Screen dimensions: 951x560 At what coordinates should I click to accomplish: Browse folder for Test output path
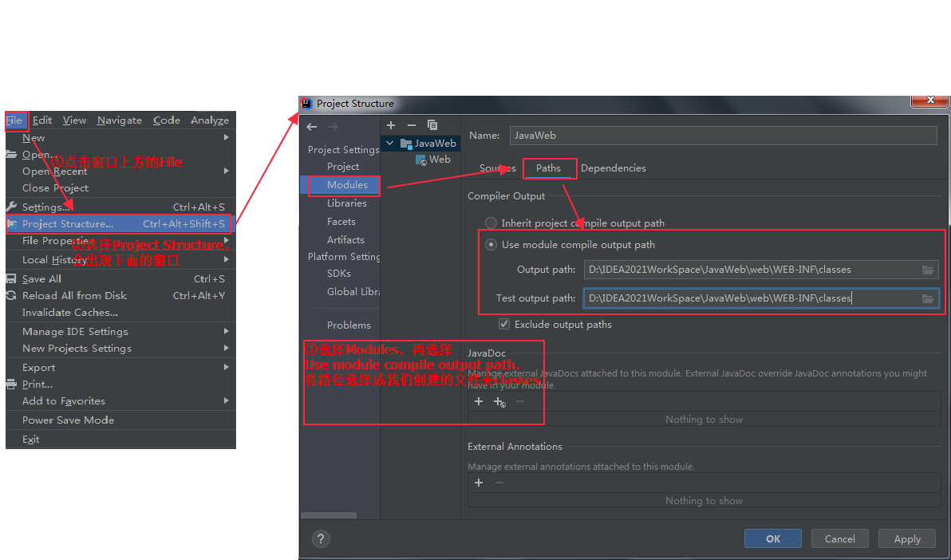click(928, 298)
